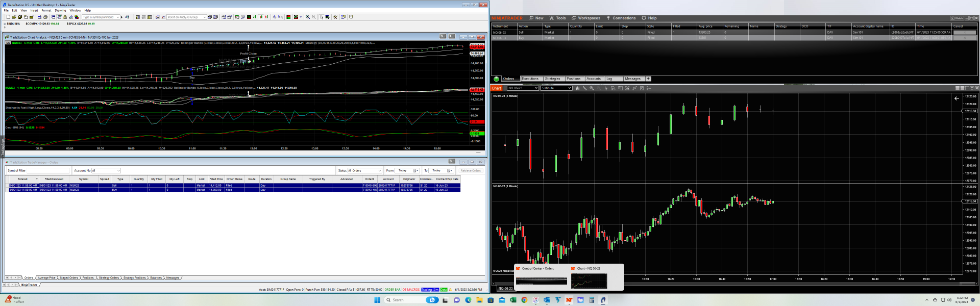Open NinjaTrader Workspaces menu
This screenshot has width=980, height=306.
pos(586,18)
